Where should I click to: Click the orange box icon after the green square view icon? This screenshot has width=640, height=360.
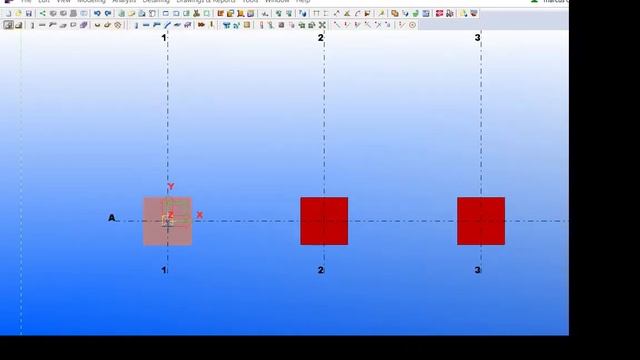(x=220, y=13)
